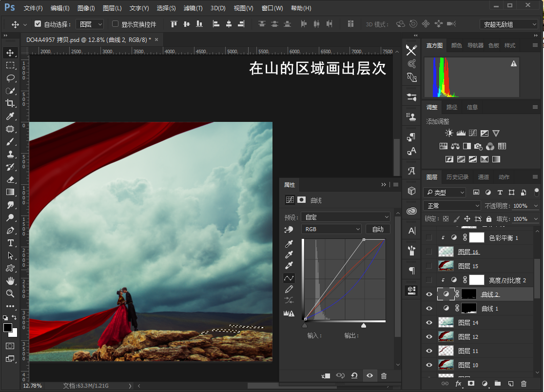Select the Pen tool
This screenshot has width=544, height=392.
pyautogui.click(x=10, y=230)
